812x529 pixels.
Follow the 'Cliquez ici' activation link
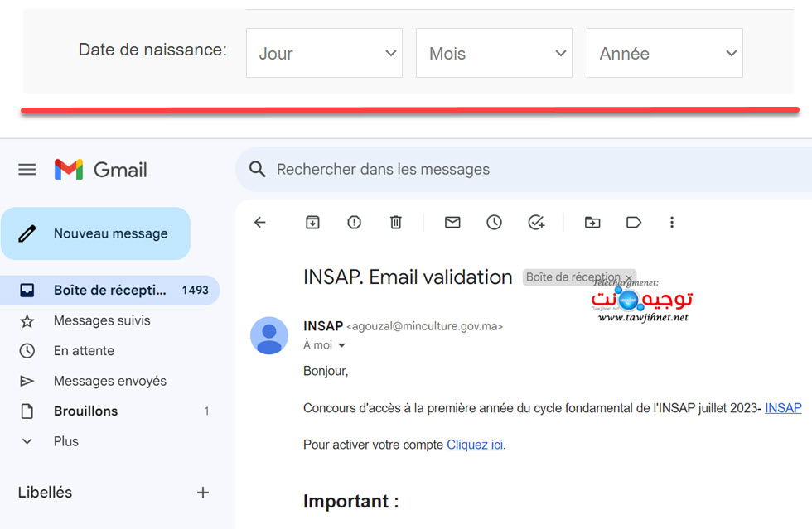[474, 445]
